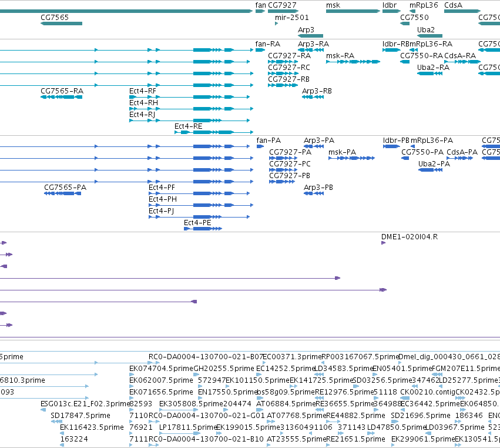Select the Ect4-RF transcript
The image size is (500, 448).
point(189,97)
